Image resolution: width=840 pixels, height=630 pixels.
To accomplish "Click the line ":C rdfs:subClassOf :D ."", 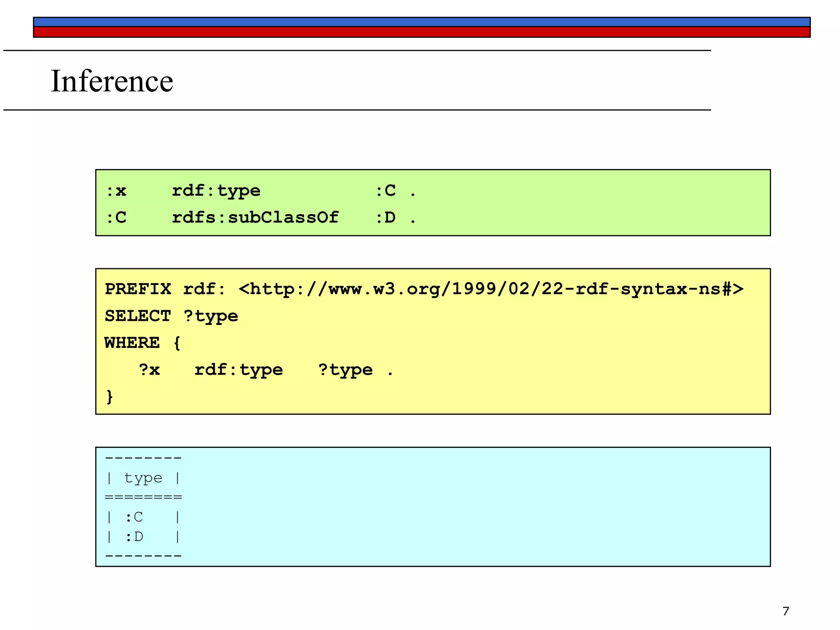I will [261, 217].
